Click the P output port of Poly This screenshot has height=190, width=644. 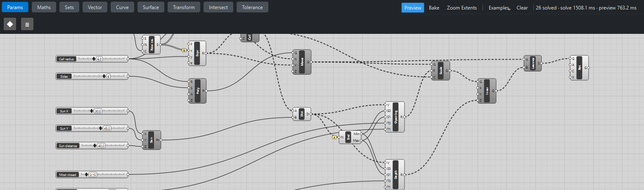click(206, 91)
